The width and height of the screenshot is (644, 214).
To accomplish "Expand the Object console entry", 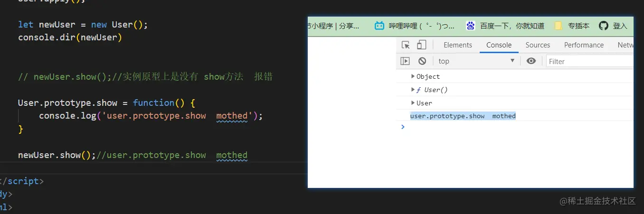I will pyautogui.click(x=413, y=76).
